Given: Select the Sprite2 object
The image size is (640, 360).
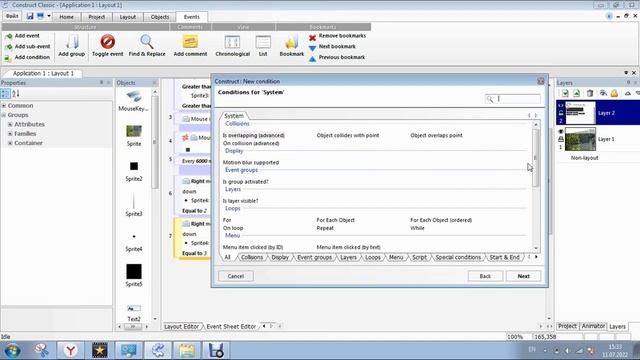Looking at the screenshot, I should [134, 171].
